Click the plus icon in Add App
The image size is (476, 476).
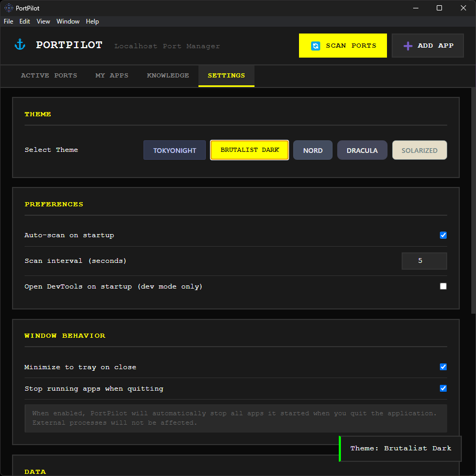pyautogui.click(x=407, y=46)
